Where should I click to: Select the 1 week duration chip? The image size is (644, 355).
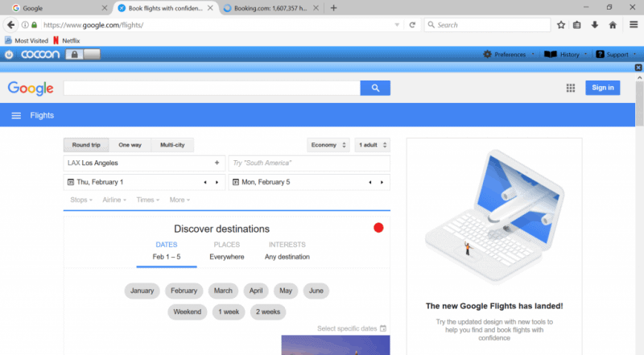coord(229,312)
